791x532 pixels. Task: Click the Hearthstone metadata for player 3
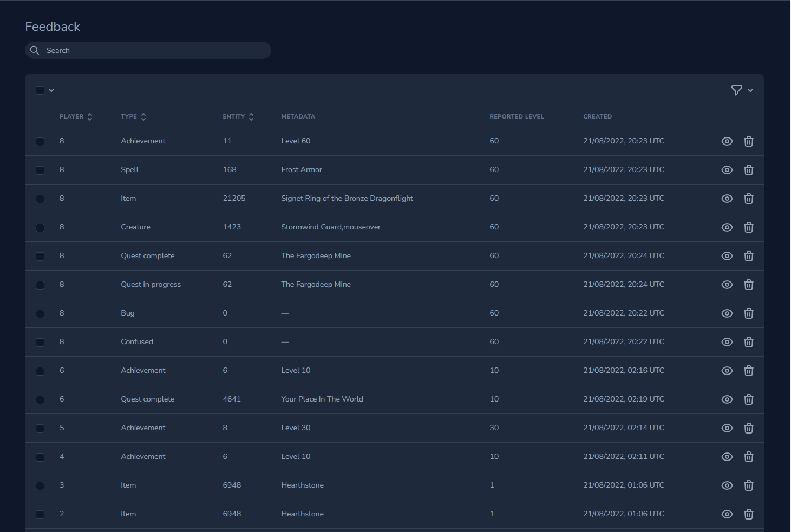[302, 485]
